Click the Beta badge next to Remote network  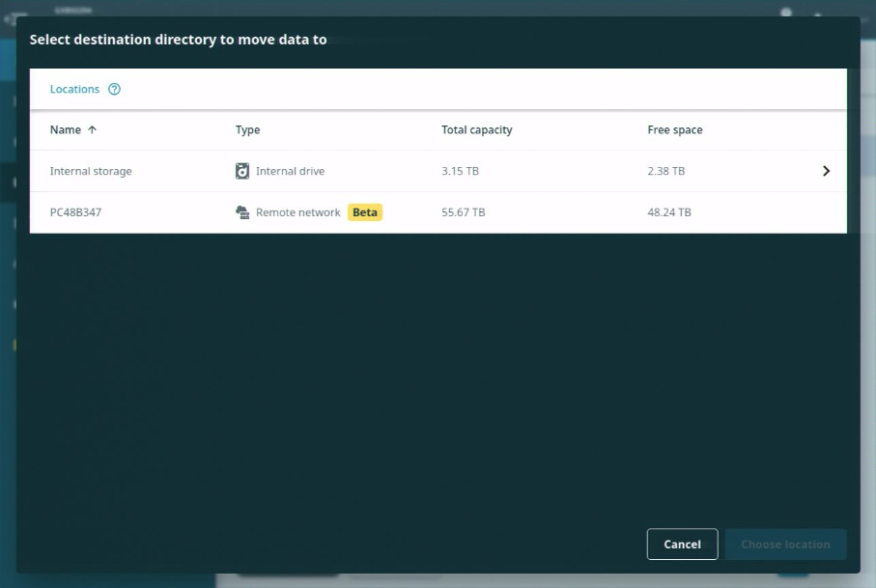364,211
